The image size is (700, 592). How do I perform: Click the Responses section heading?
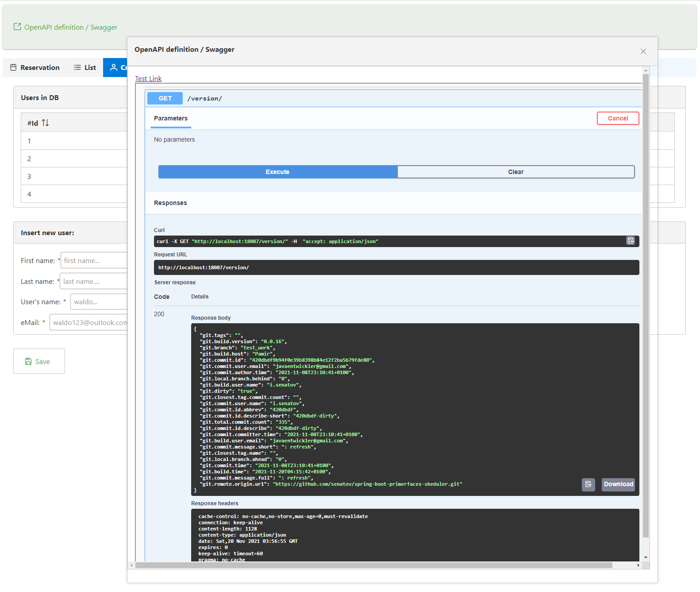[x=170, y=203]
